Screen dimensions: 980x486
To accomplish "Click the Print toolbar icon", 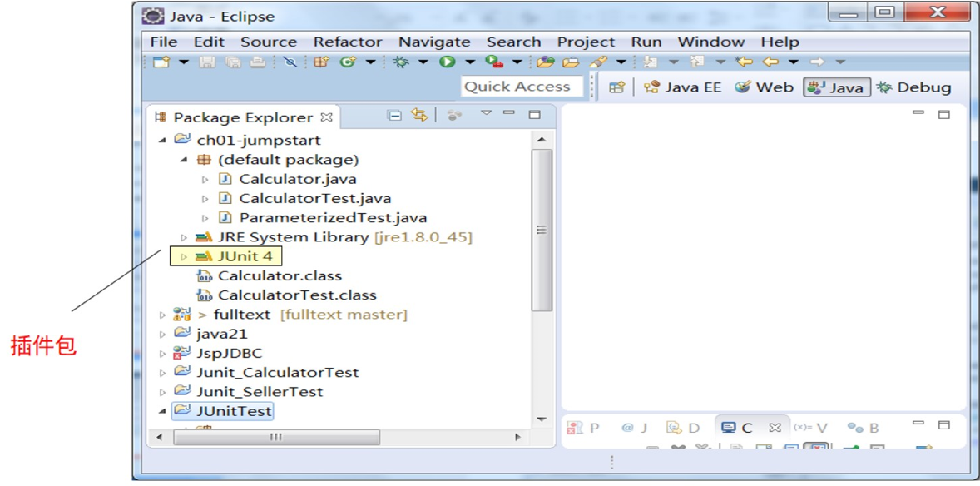I will [x=258, y=62].
